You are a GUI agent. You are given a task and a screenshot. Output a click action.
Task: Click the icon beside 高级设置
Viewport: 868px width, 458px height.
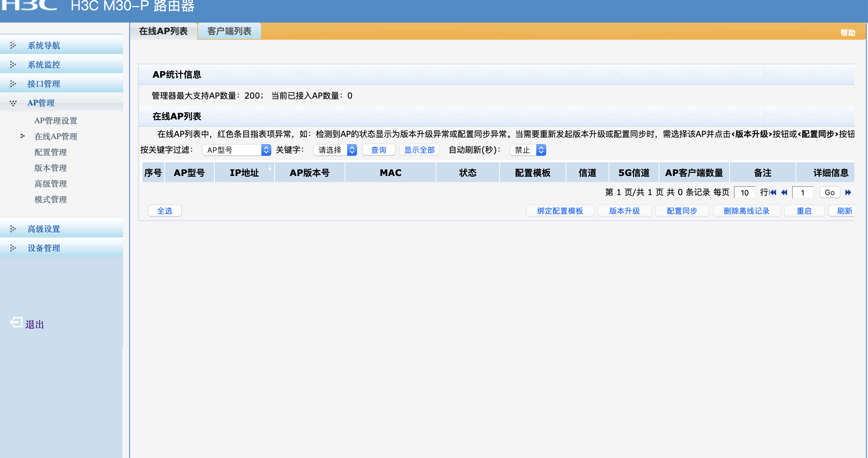pyautogui.click(x=13, y=229)
